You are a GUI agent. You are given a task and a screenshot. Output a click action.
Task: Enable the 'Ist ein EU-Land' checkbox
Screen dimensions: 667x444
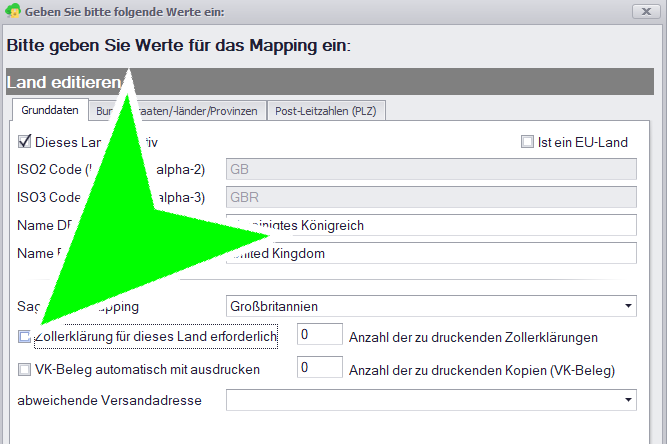pyautogui.click(x=527, y=142)
